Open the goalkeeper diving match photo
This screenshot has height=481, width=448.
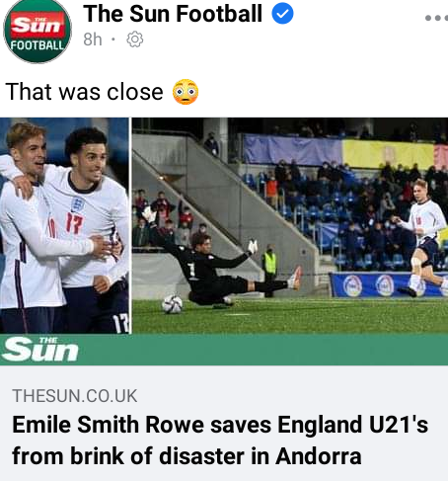pos(290,225)
